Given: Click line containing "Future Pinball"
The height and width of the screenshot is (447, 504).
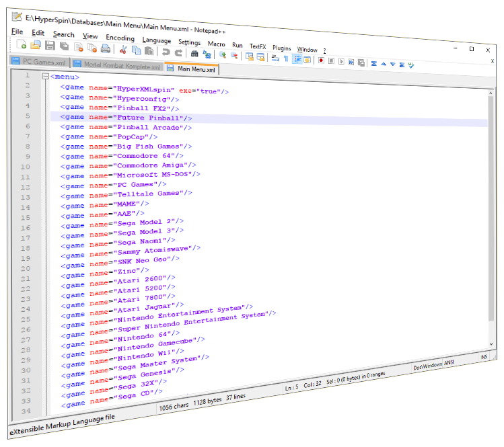Looking at the screenshot, I should click(x=268, y=120).
